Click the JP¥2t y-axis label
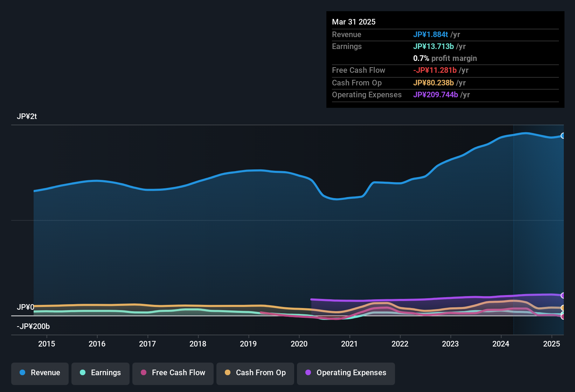575x392 pixels. point(27,117)
